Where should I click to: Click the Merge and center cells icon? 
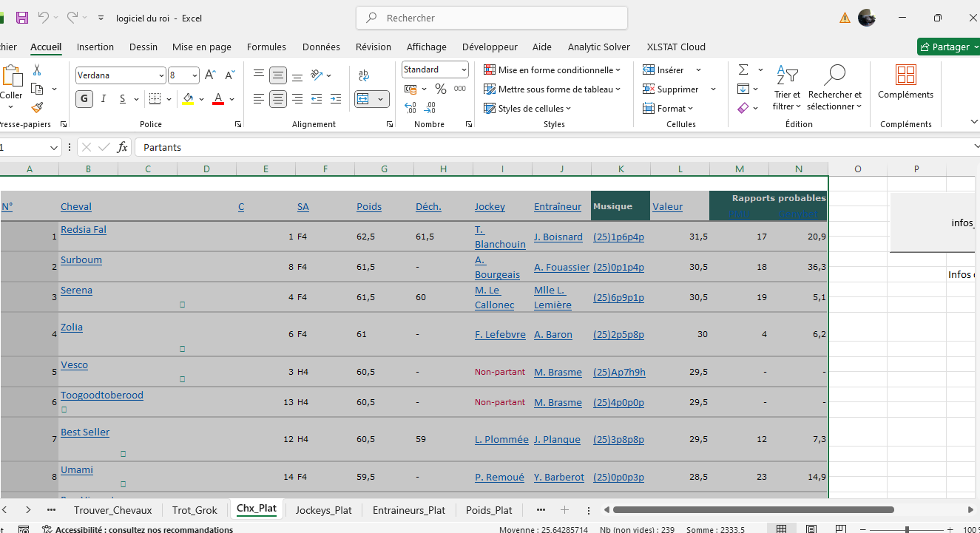coord(363,98)
